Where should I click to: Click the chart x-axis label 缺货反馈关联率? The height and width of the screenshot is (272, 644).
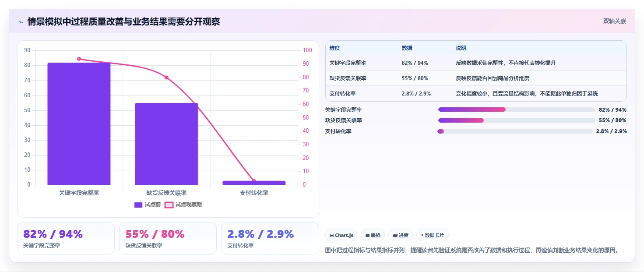click(166, 193)
